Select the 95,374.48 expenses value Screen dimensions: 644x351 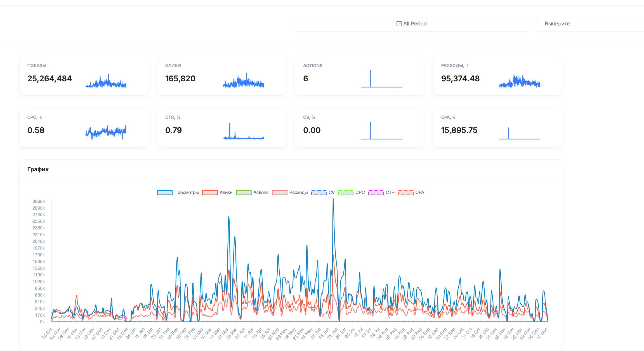[x=460, y=79]
